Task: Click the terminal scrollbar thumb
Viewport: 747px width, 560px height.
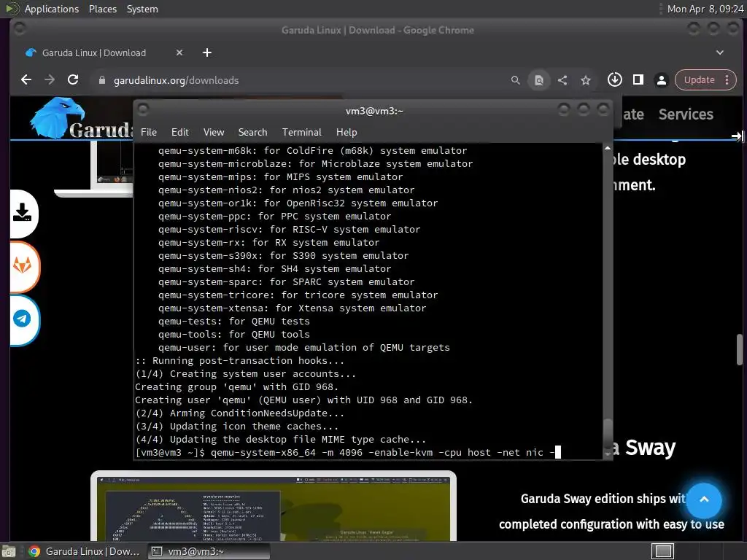Action: pyautogui.click(x=608, y=435)
